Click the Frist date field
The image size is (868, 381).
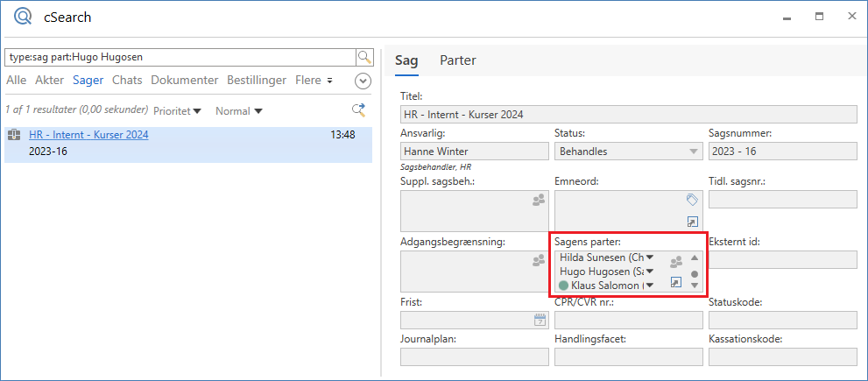pos(475,320)
